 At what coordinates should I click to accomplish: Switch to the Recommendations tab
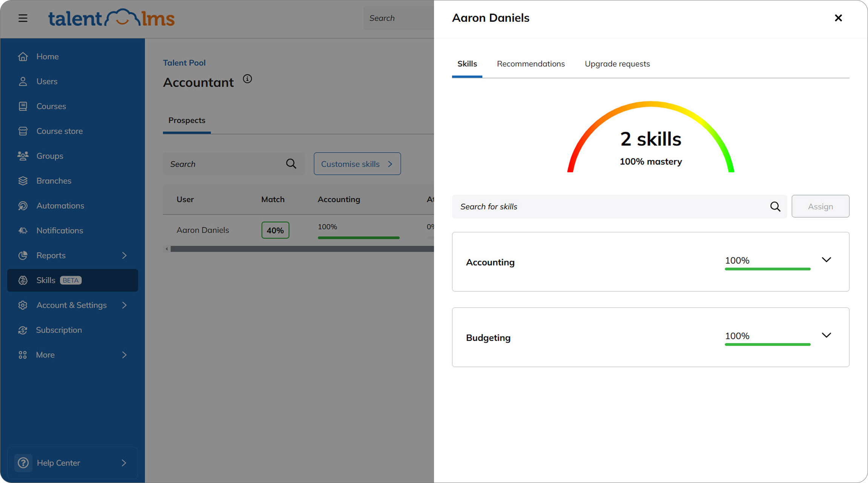click(531, 64)
